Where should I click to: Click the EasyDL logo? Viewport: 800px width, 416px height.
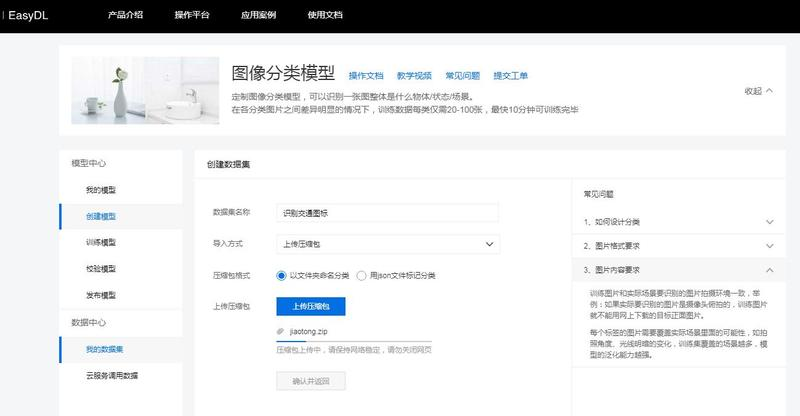tap(28, 15)
